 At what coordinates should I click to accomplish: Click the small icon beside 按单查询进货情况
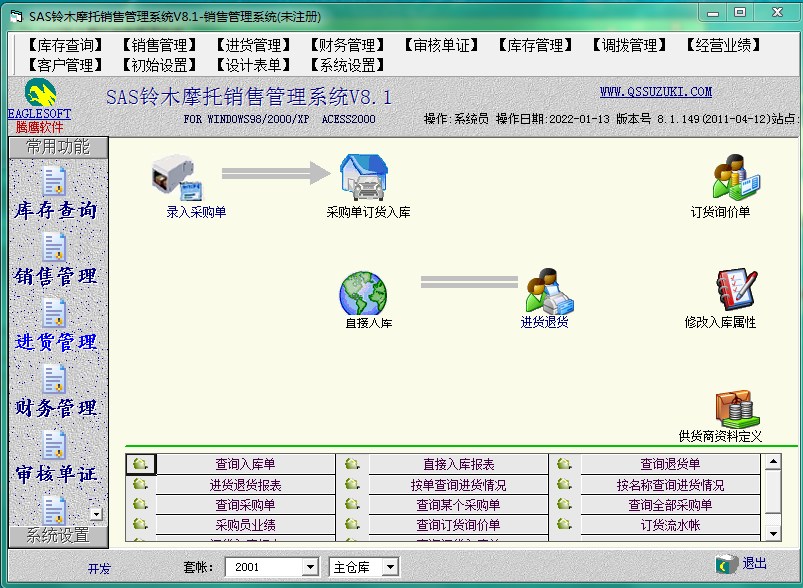[352, 484]
